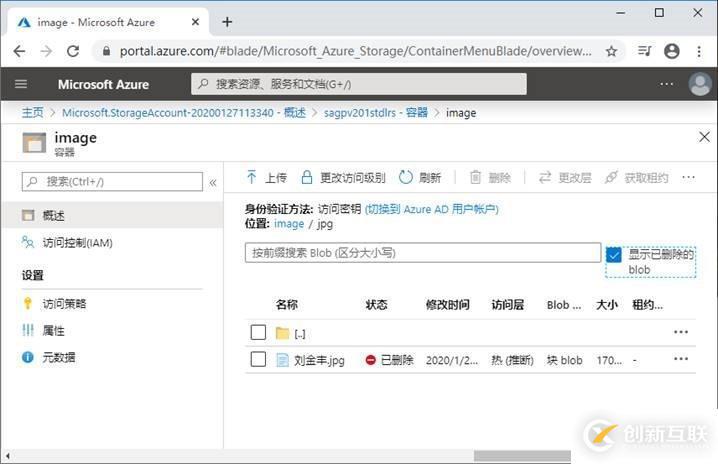Image resolution: width=718 pixels, height=464 pixels.
Task: Click the horizontal scrollbar thumb
Action: coord(522,456)
